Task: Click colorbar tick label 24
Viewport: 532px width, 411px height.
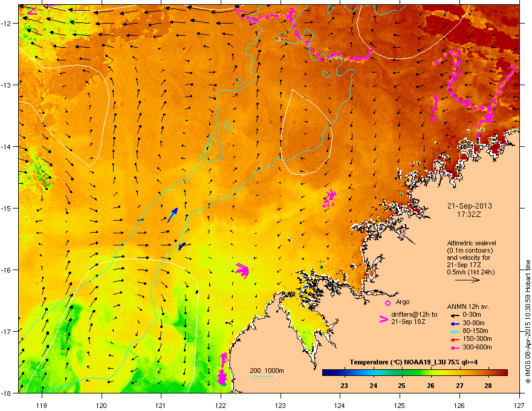Action: pyautogui.click(x=373, y=386)
